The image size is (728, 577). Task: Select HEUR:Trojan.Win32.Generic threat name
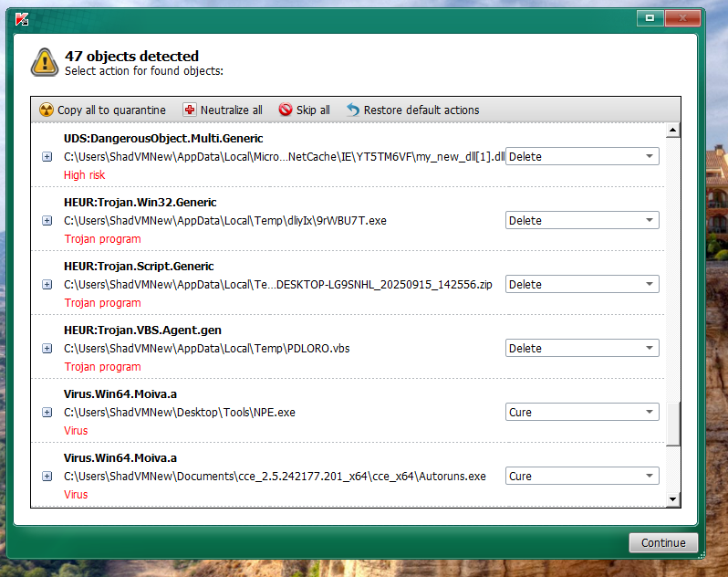(x=140, y=203)
